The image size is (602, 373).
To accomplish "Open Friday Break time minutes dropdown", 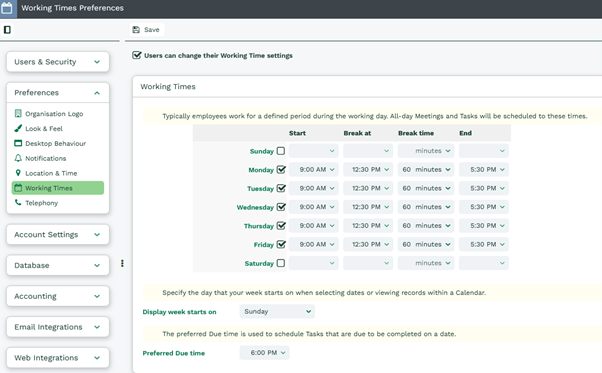I will pos(426,244).
